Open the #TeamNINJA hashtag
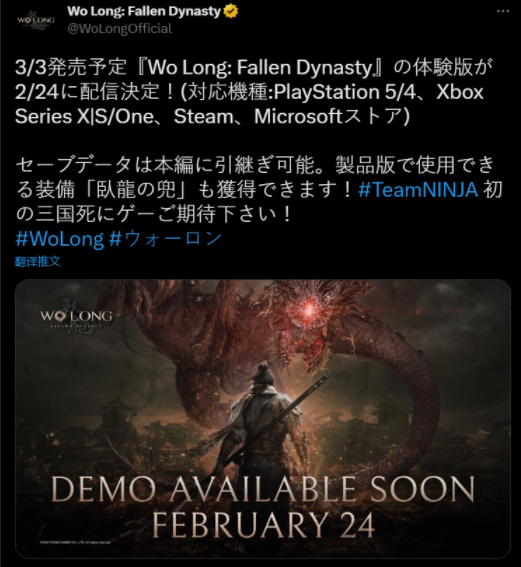The image size is (521, 567). click(x=418, y=190)
